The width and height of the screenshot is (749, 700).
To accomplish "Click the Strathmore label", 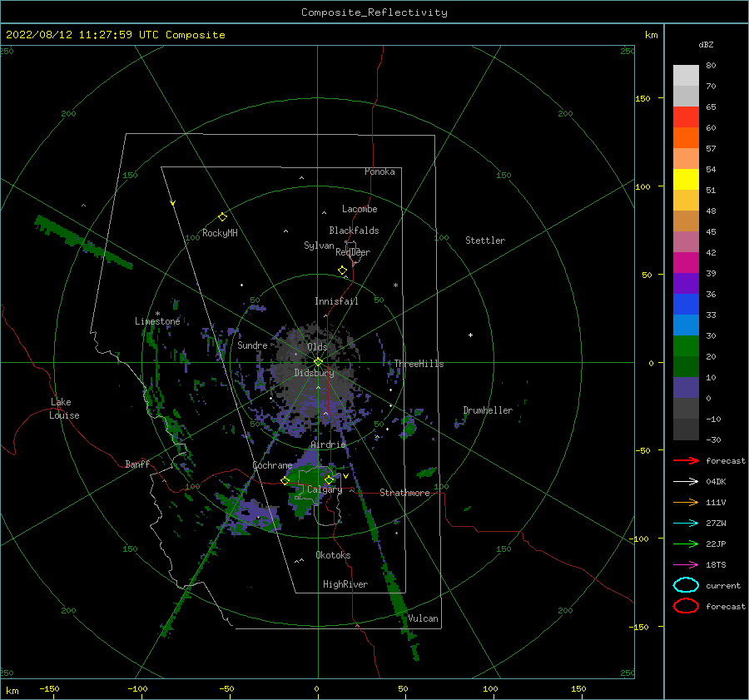I will [x=404, y=493].
